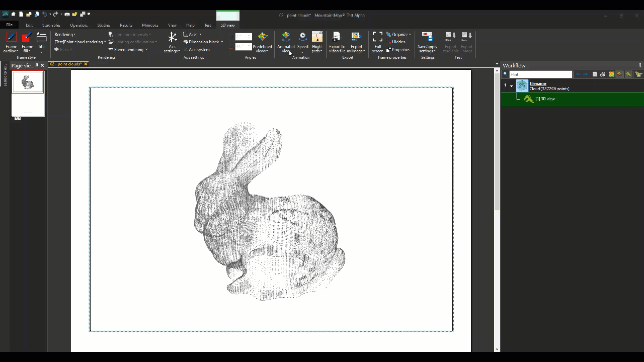The width and height of the screenshot is (644, 362).
Task: Select the second blank page thumbnail
Action: point(28,105)
